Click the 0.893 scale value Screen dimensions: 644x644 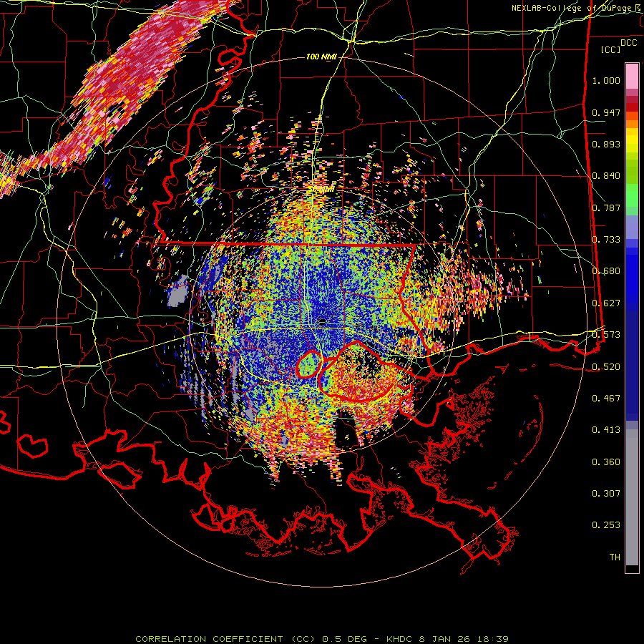(606, 144)
